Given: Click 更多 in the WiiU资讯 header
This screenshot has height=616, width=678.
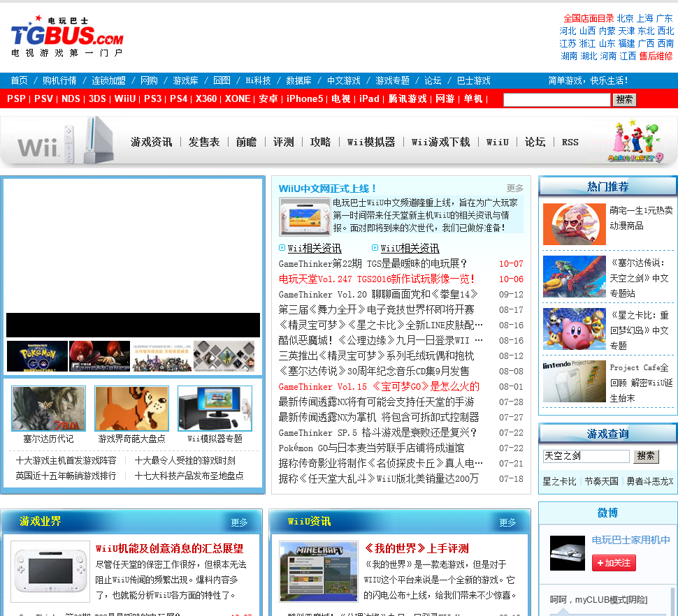Looking at the screenshot, I should [507, 522].
